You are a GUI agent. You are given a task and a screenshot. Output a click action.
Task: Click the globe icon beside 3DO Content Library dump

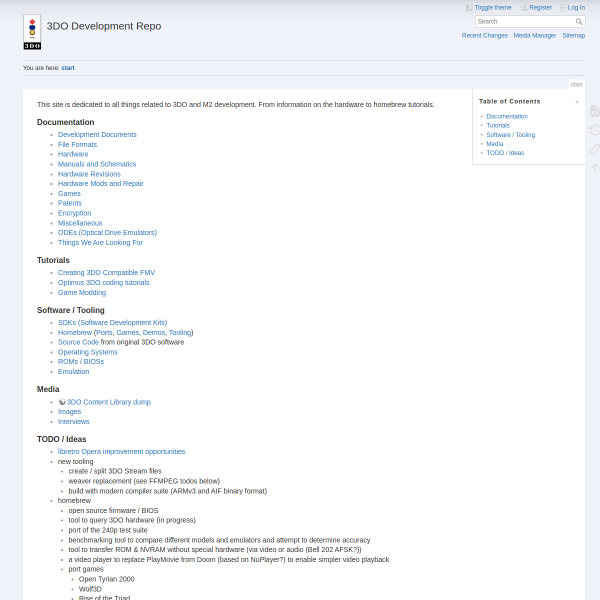pyautogui.click(x=62, y=402)
